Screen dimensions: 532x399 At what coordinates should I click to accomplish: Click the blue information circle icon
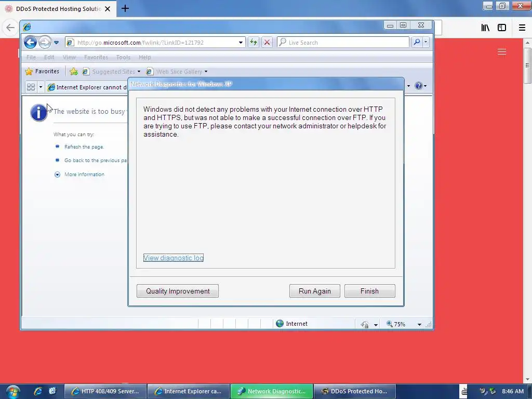tap(38, 113)
